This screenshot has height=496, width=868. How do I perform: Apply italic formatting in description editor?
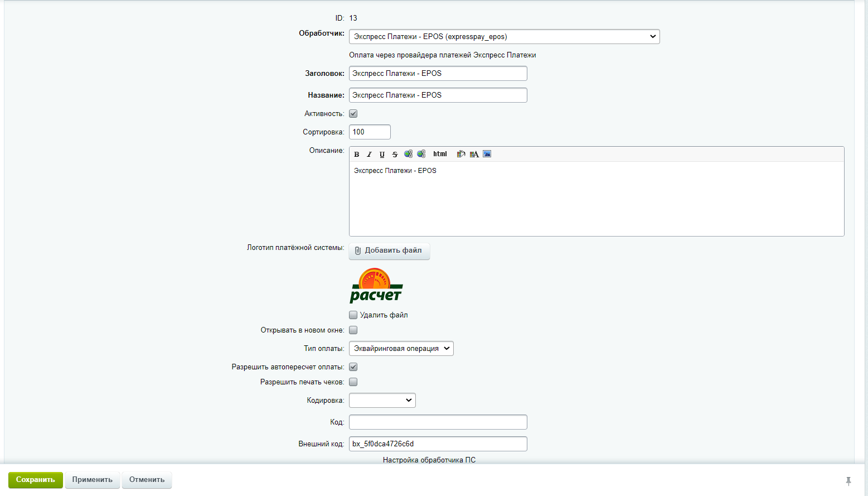369,155
